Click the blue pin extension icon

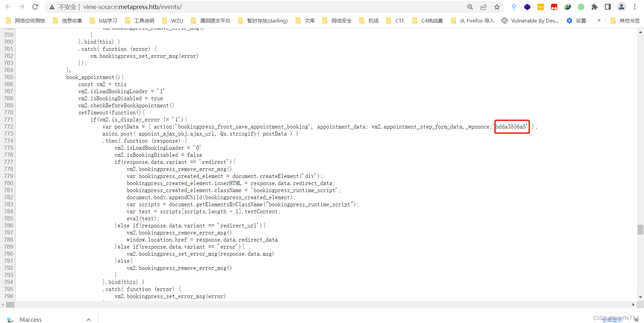point(514,7)
